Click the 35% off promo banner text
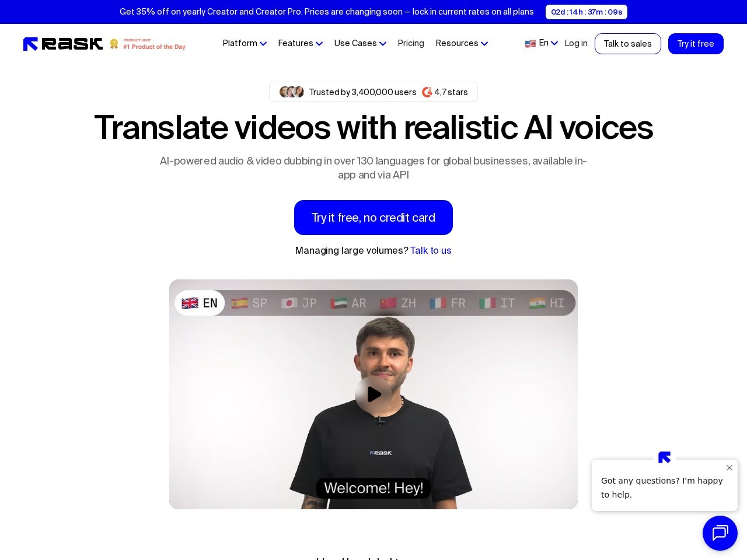 (326, 12)
